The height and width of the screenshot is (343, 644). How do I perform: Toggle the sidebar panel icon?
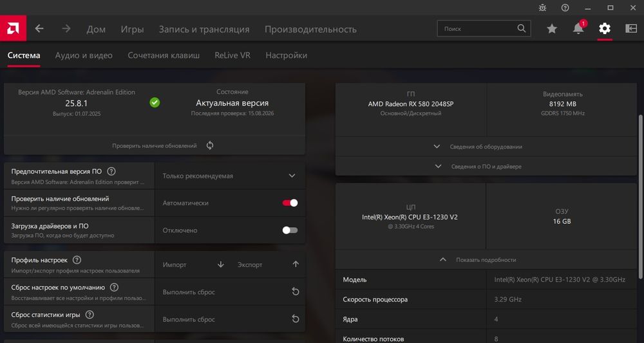click(x=631, y=28)
